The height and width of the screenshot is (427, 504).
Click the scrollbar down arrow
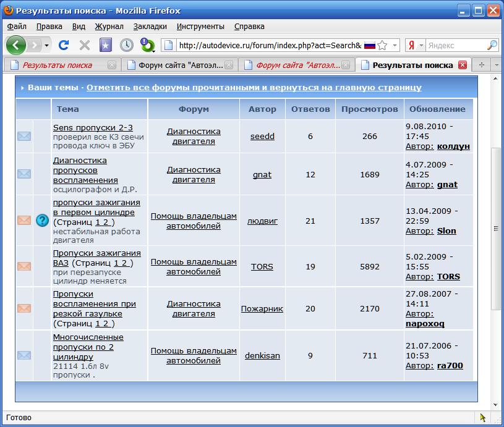[x=495, y=405]
